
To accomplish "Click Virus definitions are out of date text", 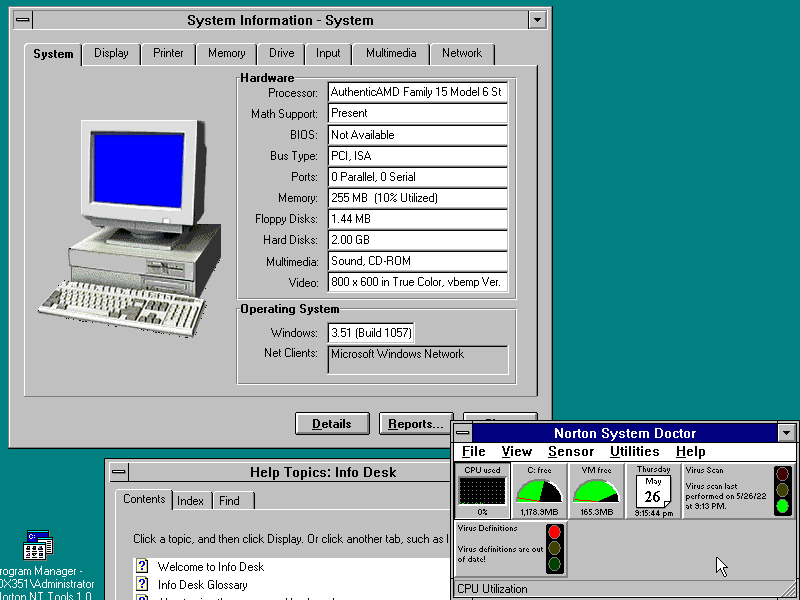I will (x=501, y=554).
